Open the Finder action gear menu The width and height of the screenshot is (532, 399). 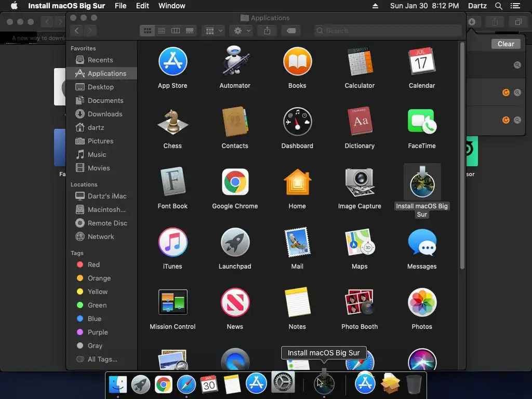click(242, 31)
